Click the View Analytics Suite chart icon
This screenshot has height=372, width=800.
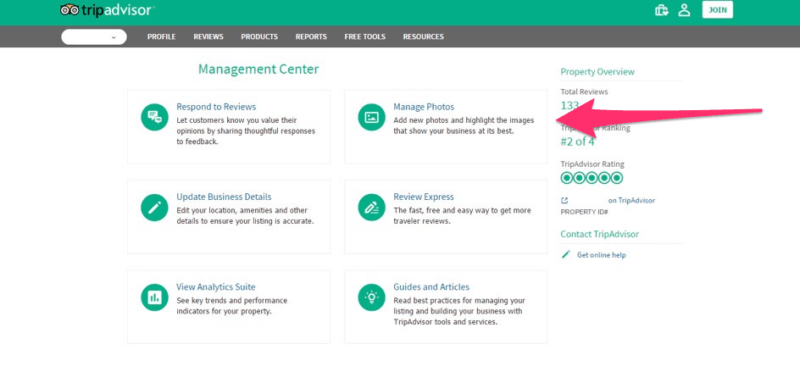click(x=155, y=297)
